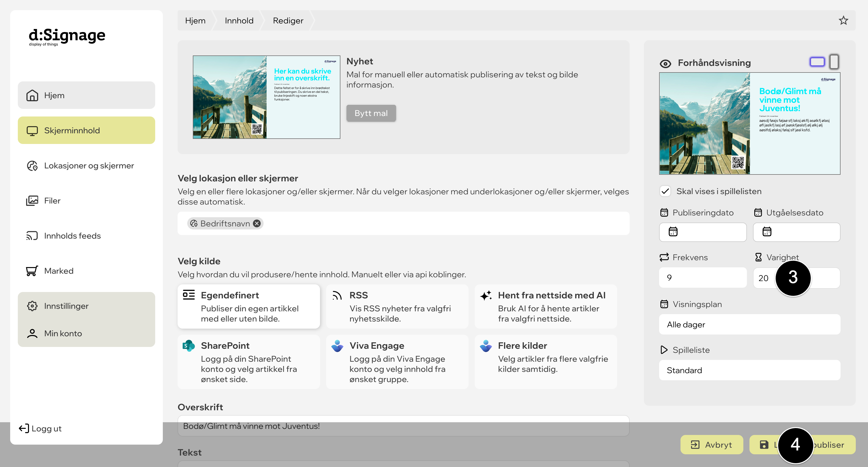Click the Flere kilder logo icon
Image resolution: width=868 pixels, height=467 pixels.
486,346
